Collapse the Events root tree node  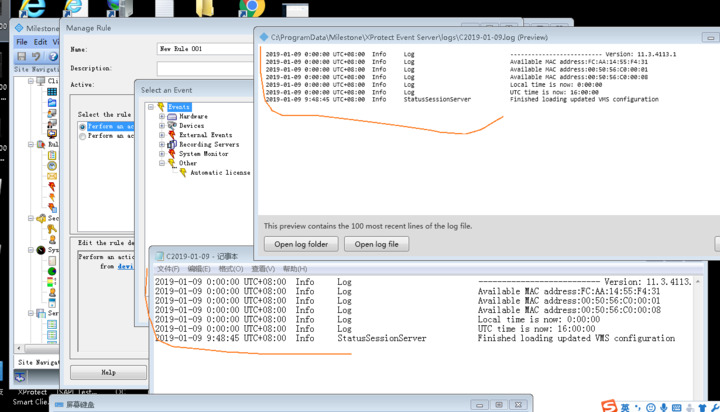click(152, 107)
